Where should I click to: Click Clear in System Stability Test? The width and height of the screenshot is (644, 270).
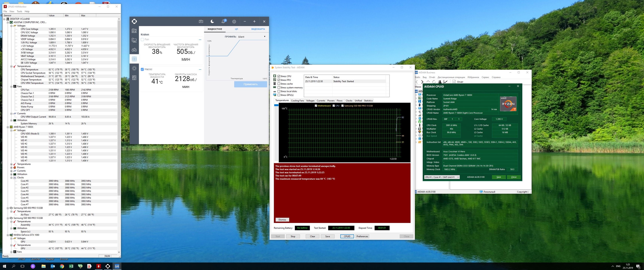pos(312,236)
